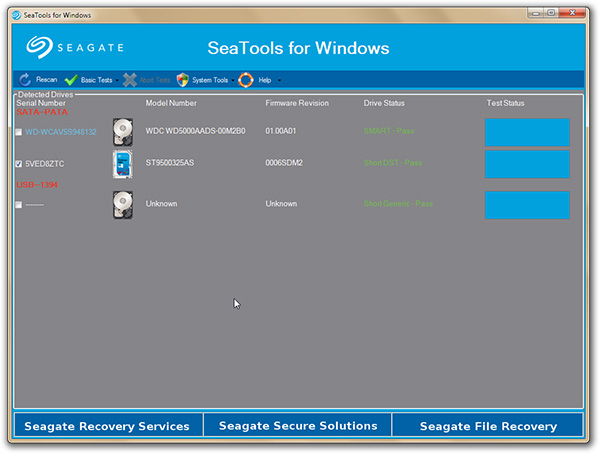Open Seagate File Recovery
Viewport: 600px width, 454px height.
(x=488, y=426)
